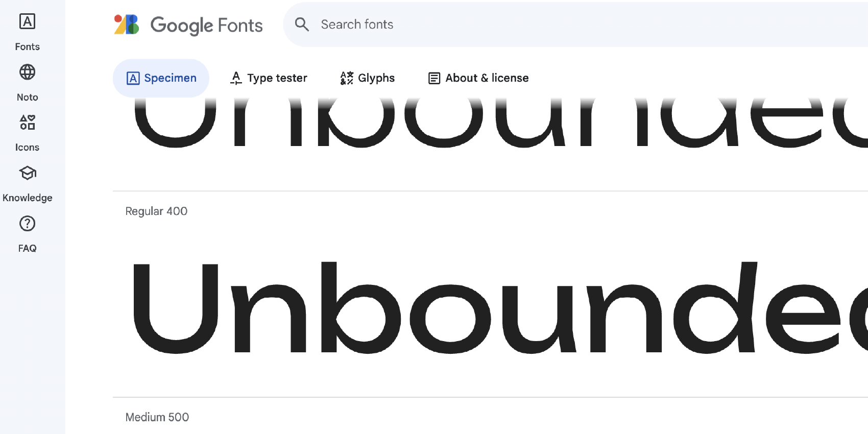Go to the Icons section
Image resolution: width=868 pixels, height=434 pixels.
[x=27, y=133]
